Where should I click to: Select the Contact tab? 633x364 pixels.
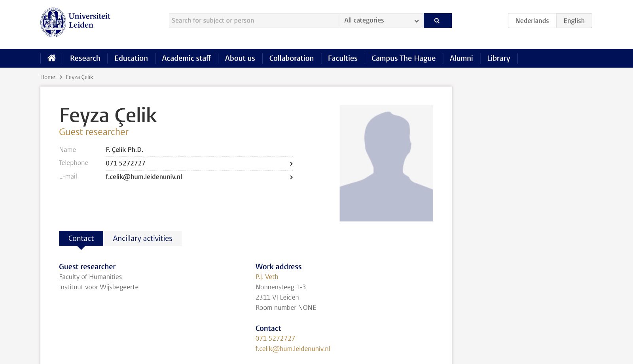[x=81, y=238]
